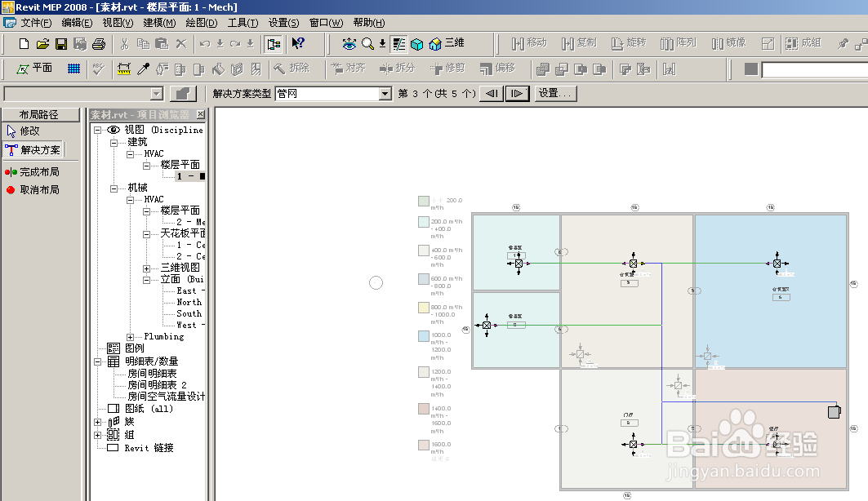Image resolution: width=868 pixels, height=501 pixels.
Task: Save the project with floppy icon
Action: [61, 44]
